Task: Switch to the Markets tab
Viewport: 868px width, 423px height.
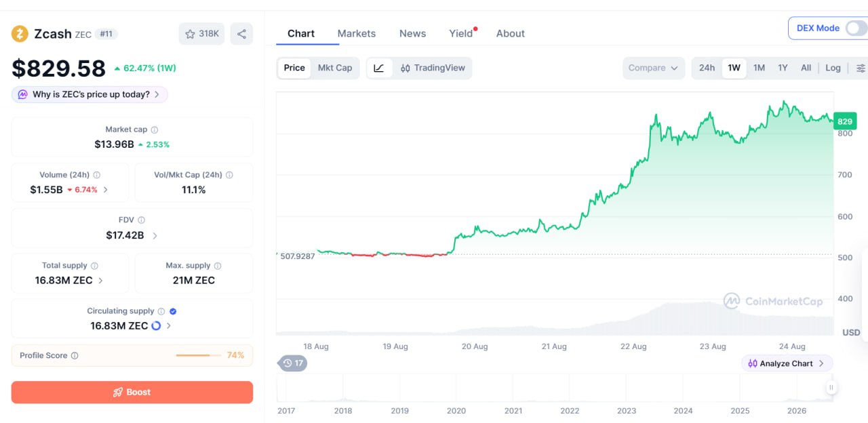Action: tap(356, 33)
